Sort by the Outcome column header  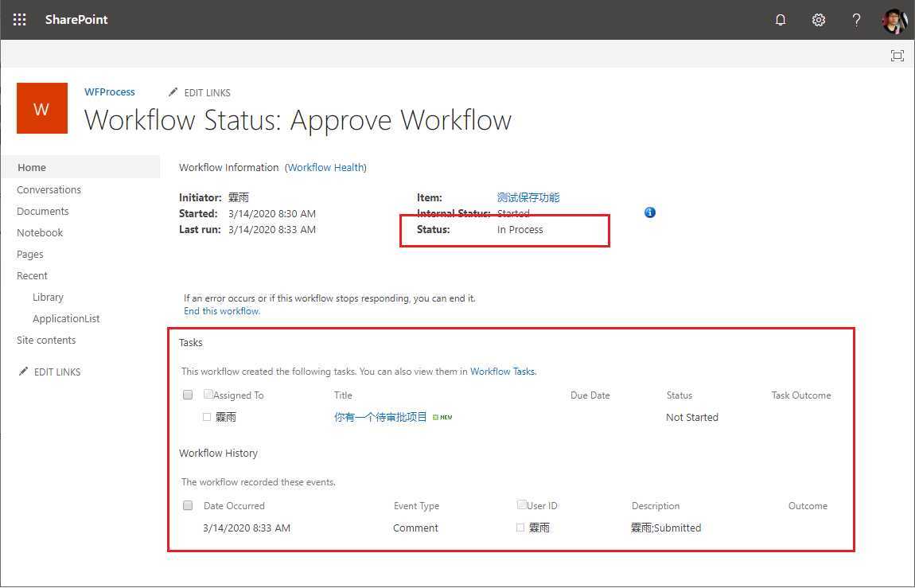808,506
